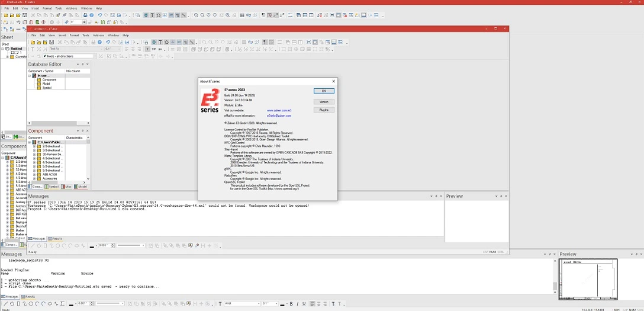Click New project icon in E3.cable toolbar
Screen dimensions: 644x311
pyautogui.click(x=6, y=15)
